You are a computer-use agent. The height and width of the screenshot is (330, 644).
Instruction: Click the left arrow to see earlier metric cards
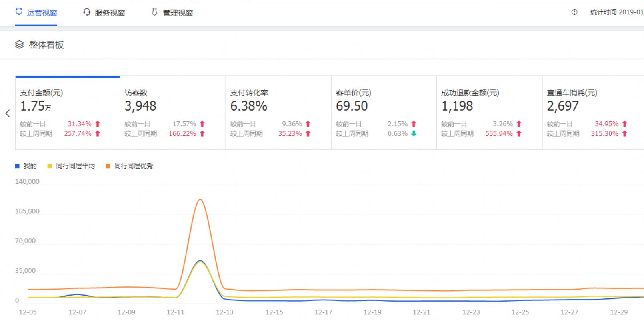point(8,113)
